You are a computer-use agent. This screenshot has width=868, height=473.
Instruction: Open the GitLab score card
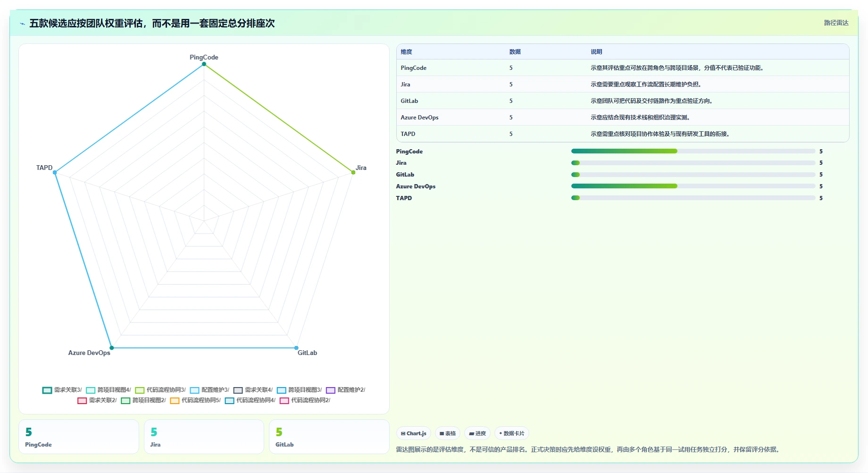(x=329, y=437)
